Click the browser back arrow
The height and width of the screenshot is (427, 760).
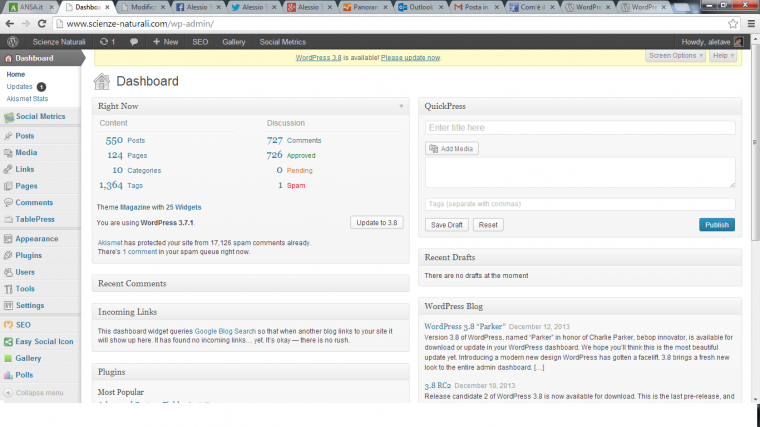click(10, 23)
